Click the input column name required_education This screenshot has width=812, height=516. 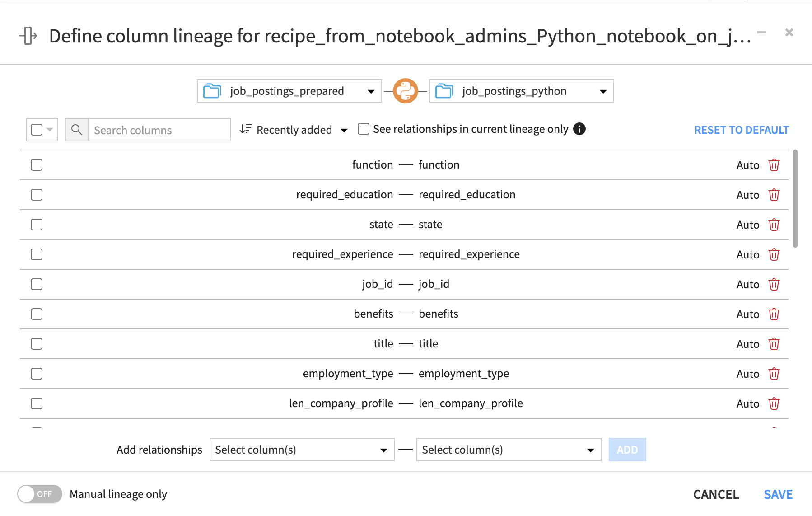click(345, 195)
